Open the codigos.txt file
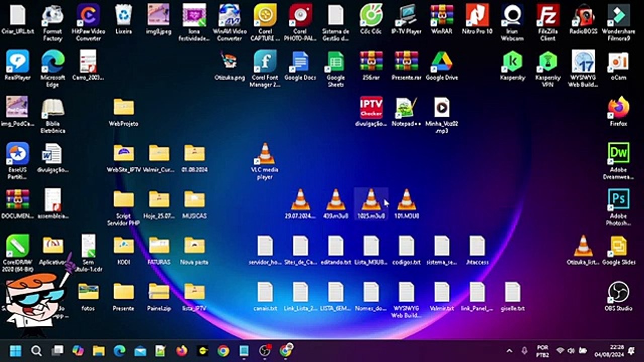The image size is (644, 362). (406, 250)
